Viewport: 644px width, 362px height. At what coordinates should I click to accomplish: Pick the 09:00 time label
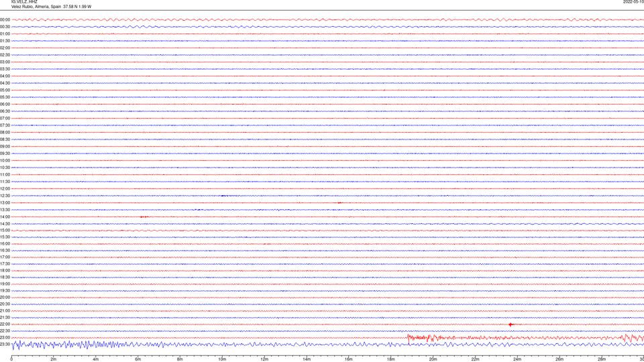[5, 147]
